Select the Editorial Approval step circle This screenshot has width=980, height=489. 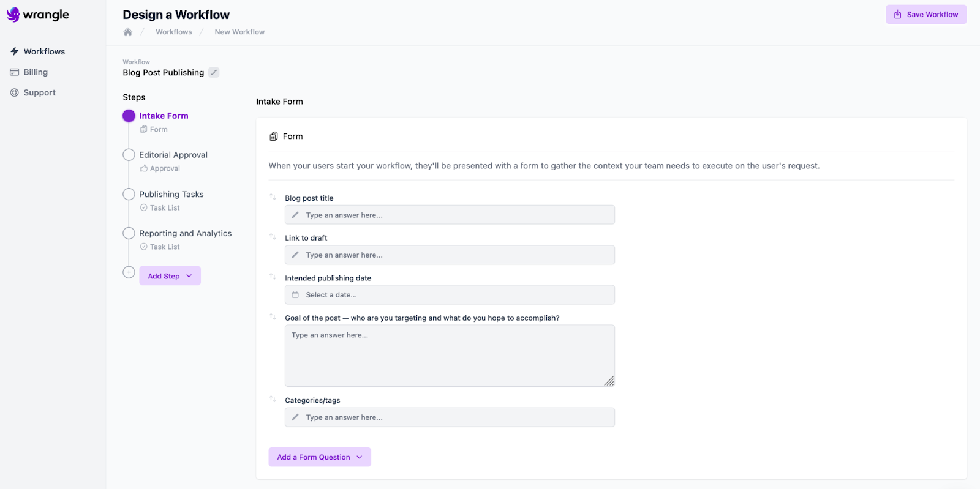129,155
